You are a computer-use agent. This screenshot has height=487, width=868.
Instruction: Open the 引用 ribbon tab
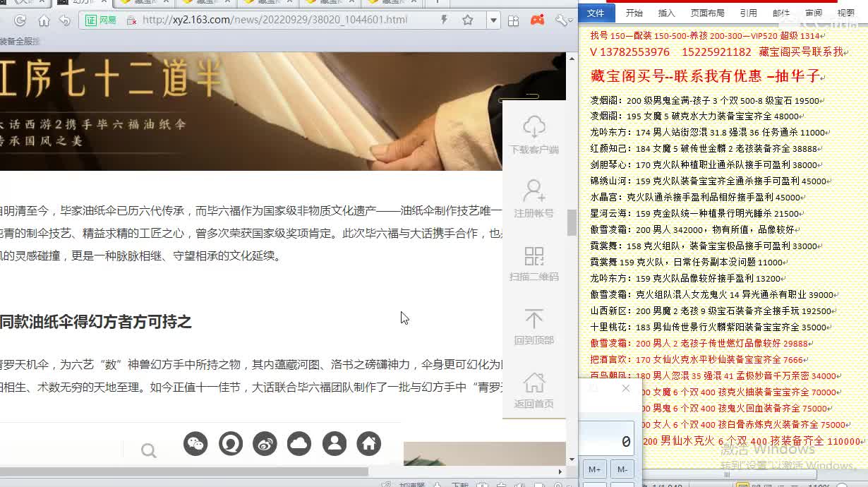[748, 13]
